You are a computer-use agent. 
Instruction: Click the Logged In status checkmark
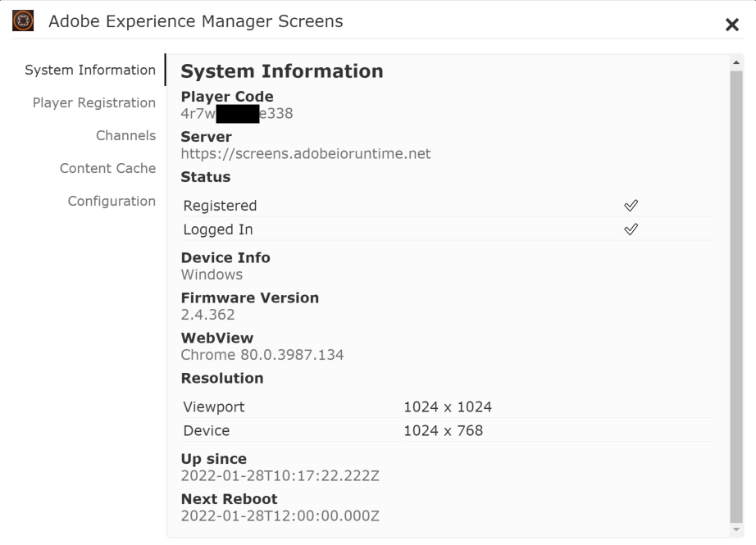click(631, 229)
